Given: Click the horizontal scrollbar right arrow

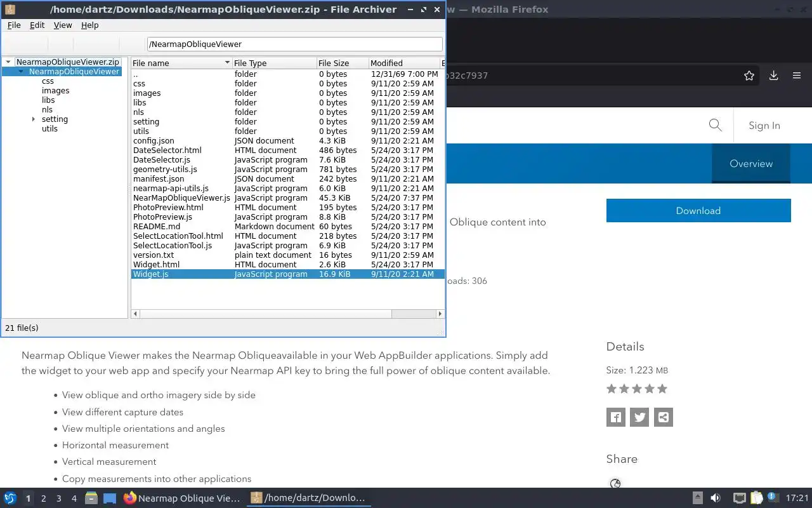Looking at the screenshot, I should 440,314.
